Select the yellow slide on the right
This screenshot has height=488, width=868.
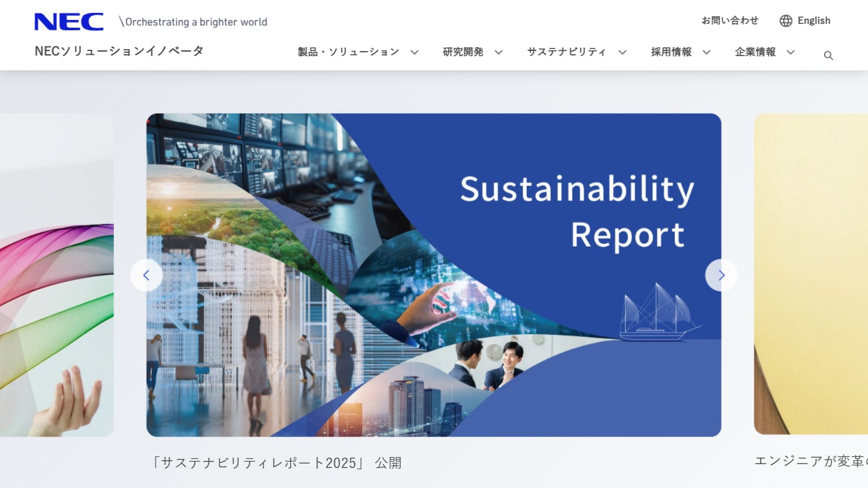pos(811,275)
